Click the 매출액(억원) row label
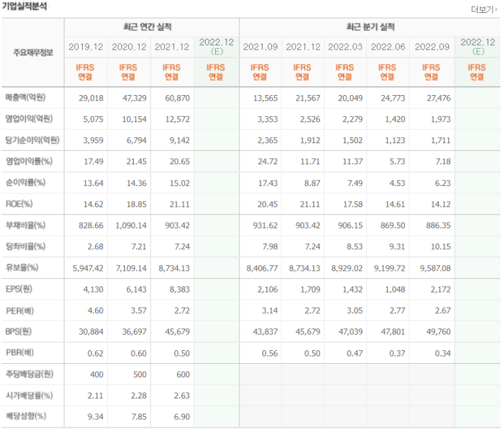Viewport: 504px width, 429px height. pos(25,98)
